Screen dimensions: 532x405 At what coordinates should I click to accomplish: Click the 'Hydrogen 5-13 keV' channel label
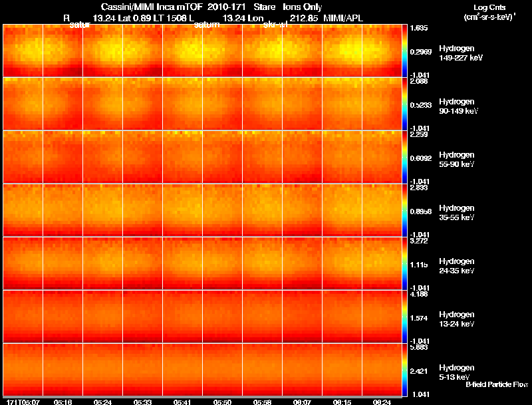(457, 372)
